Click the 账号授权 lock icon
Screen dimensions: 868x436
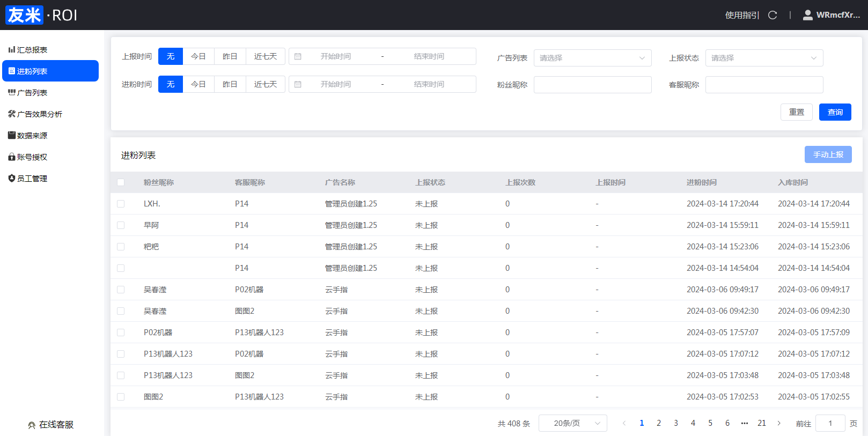11,157
